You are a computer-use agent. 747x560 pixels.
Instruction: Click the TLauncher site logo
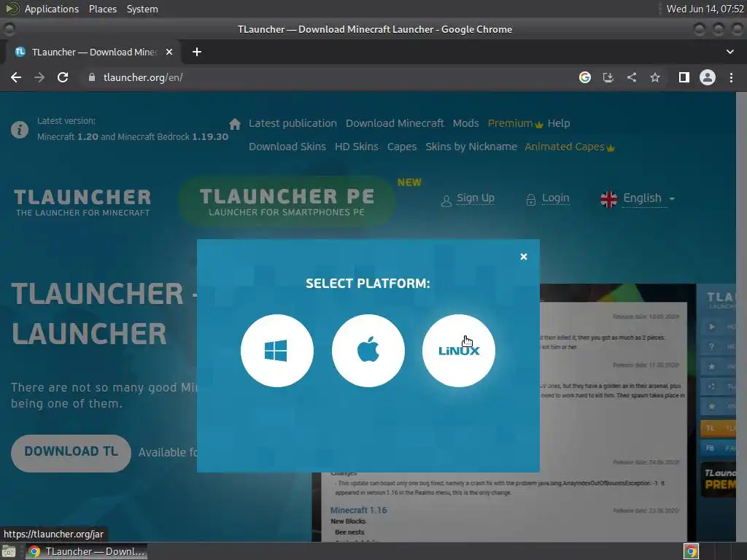(x=82, y=203)
